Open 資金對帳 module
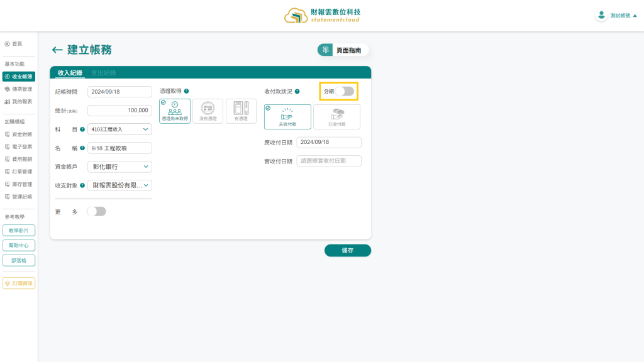 tap(18, 134)
